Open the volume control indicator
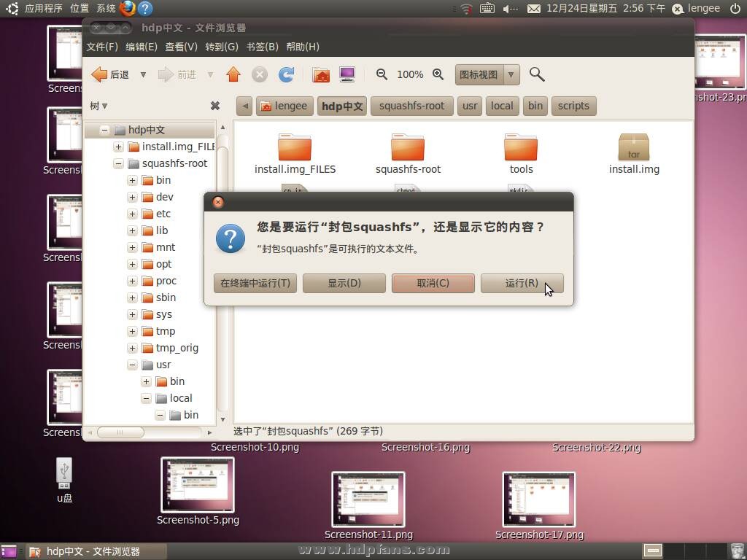The width and height of the screenshot is (747, 560). tap(510, 9)
